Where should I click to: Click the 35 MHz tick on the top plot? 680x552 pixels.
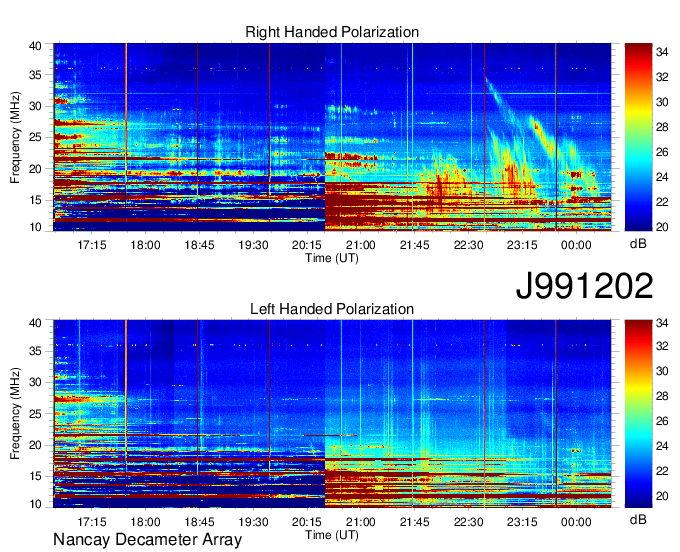pos(35,75)
